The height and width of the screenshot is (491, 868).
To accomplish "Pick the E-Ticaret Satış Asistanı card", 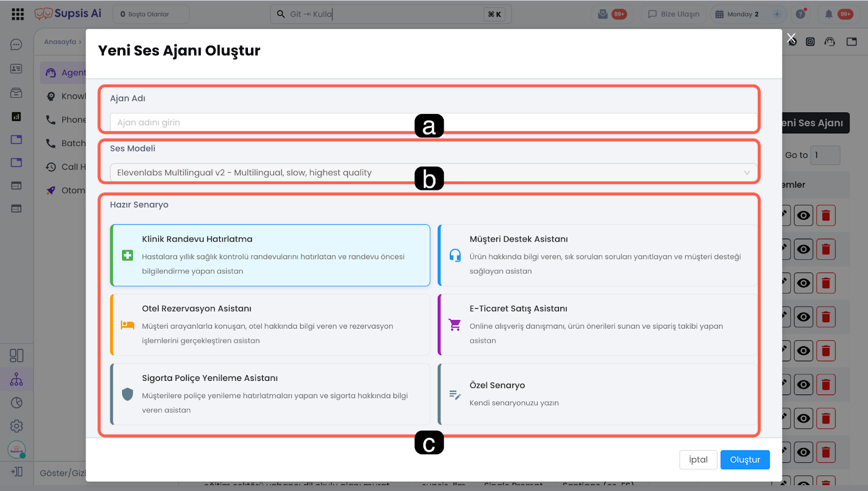I will (597, 324).
